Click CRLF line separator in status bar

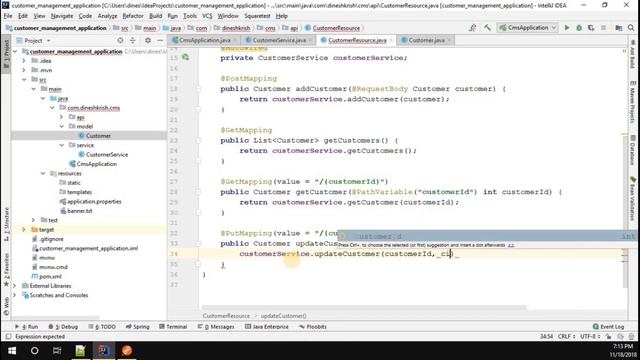click(566, 337)
